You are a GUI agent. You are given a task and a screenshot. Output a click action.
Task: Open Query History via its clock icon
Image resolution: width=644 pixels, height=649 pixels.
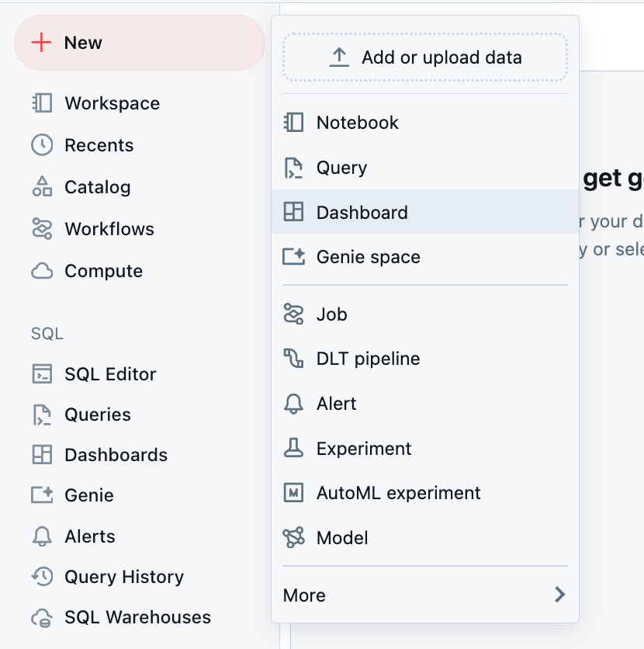(x=41, y=576)
